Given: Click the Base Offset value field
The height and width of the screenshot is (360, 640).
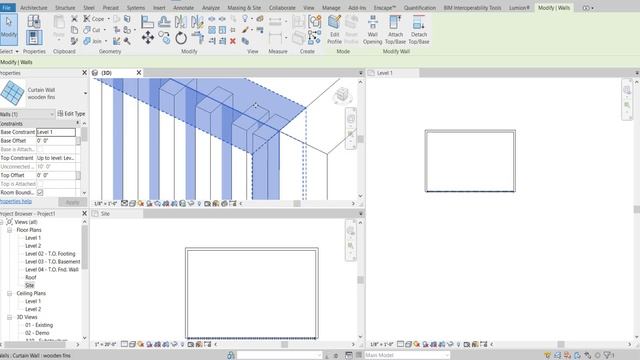Looking at the screenshot, I should point(56,141).
